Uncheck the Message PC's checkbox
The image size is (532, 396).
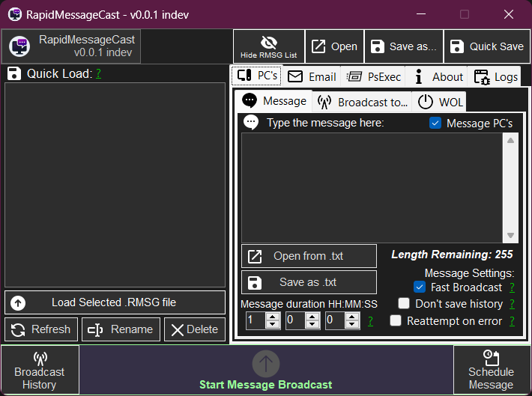(435, 123)
